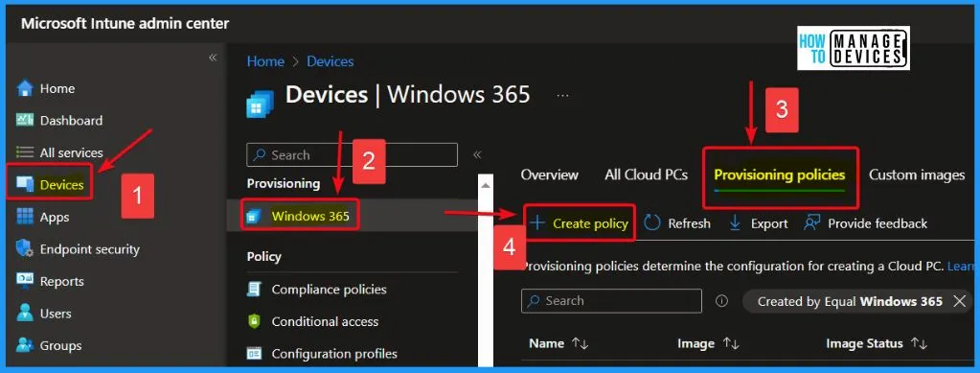Open Conditional access text entry
The image size is (980, 373).
click(x=325, y=321)
